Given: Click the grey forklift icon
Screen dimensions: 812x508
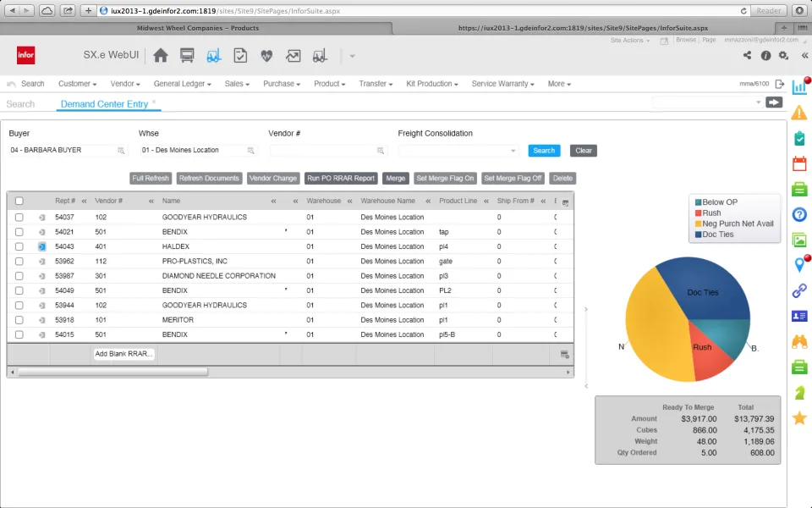Looking at the screenshot, I should [320, 56].
